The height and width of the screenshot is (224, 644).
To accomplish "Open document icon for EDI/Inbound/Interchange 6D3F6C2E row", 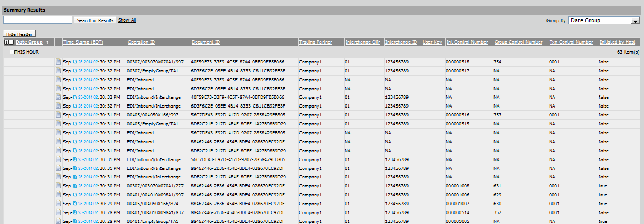I will pos(58,106).
